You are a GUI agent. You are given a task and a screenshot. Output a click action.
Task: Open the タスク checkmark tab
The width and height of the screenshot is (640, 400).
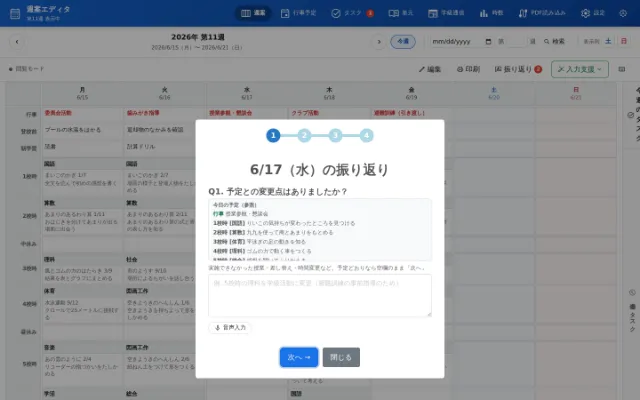coord(352,13)
